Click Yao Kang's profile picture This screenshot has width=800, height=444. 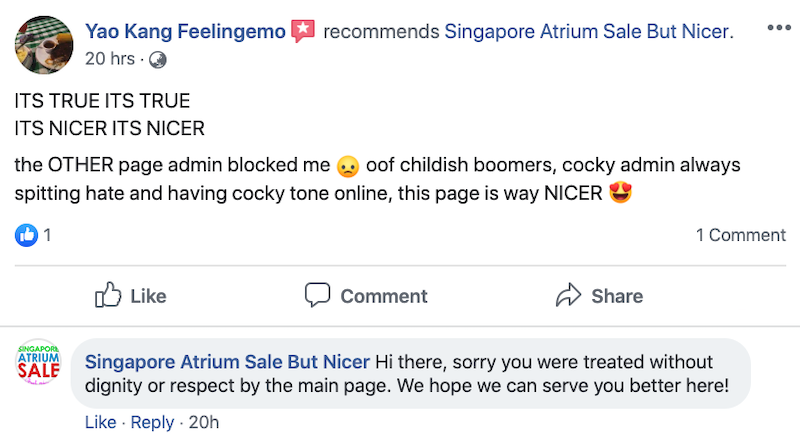40,41
